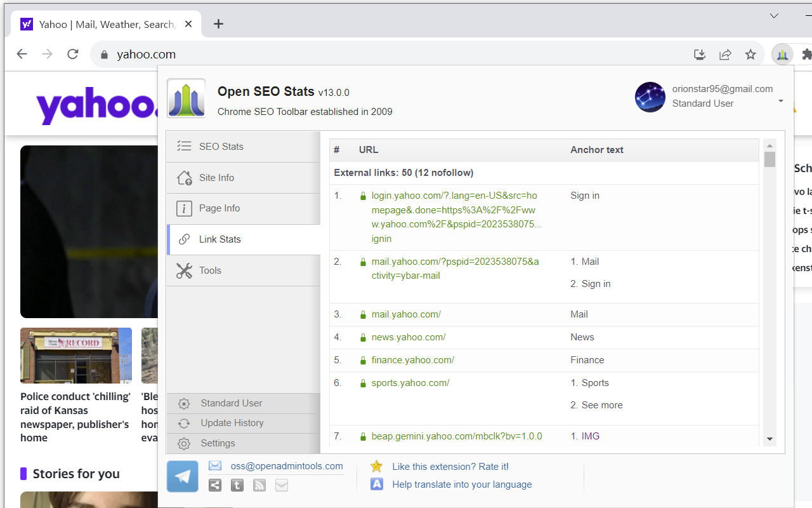Switch to the Tools section
Image resolution: width=812 pixels, height=508 pixels.
[x=210, y=270]
